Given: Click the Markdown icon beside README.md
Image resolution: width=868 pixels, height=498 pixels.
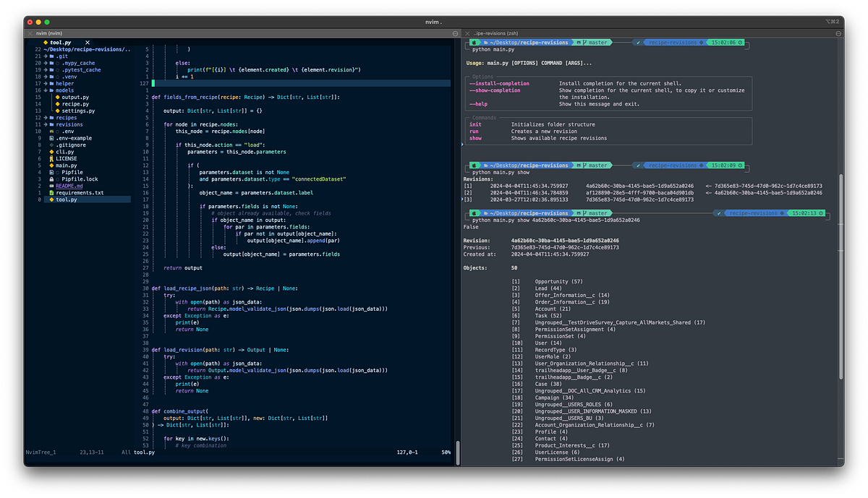Looking at the screenshot, I should [x=51, y=186].
